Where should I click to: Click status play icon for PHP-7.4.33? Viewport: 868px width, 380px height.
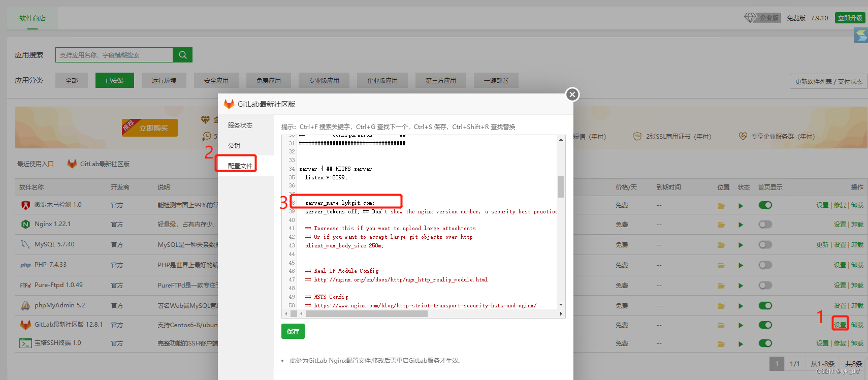[741, 266]
